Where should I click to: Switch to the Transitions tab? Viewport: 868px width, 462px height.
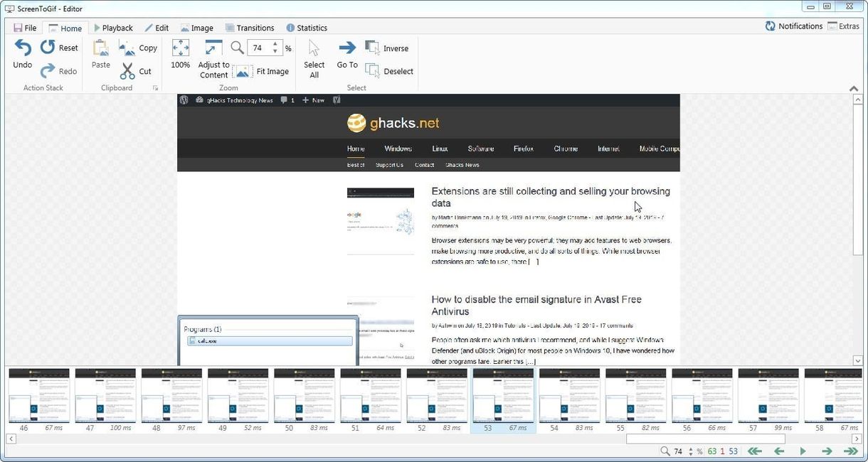[x=250, y=28]
